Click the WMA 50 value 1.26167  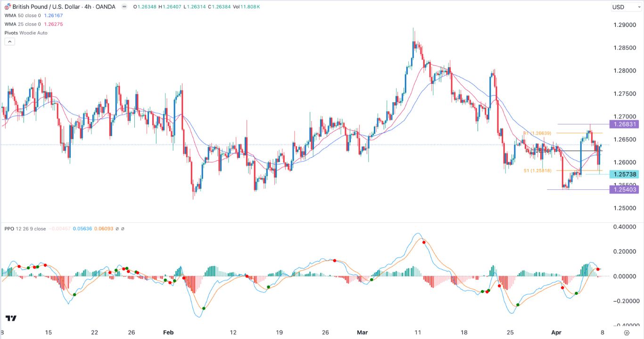53,16
